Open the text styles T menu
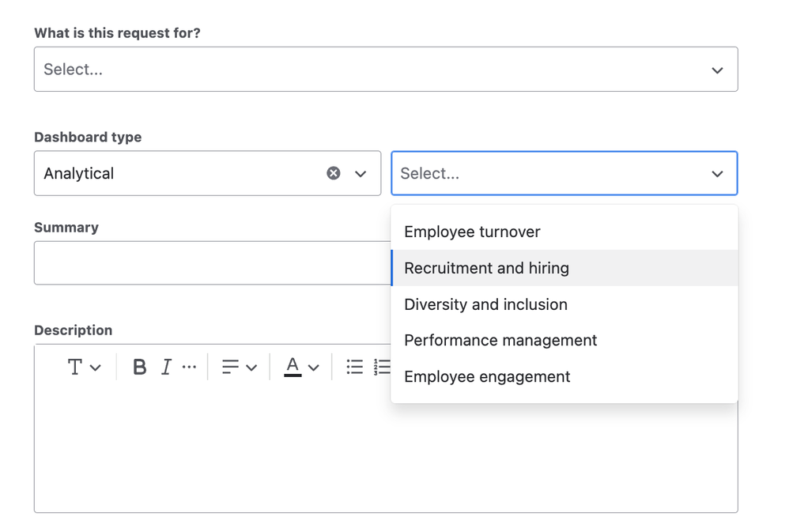This screenshot has width=789, height=532. tap(84, 368)
